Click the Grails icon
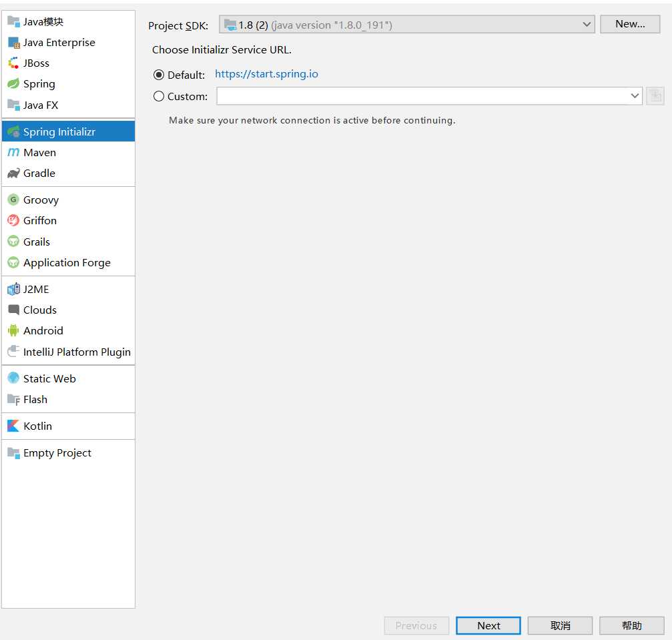Screen dimensions: 672x640 click(x=13, y=242)
